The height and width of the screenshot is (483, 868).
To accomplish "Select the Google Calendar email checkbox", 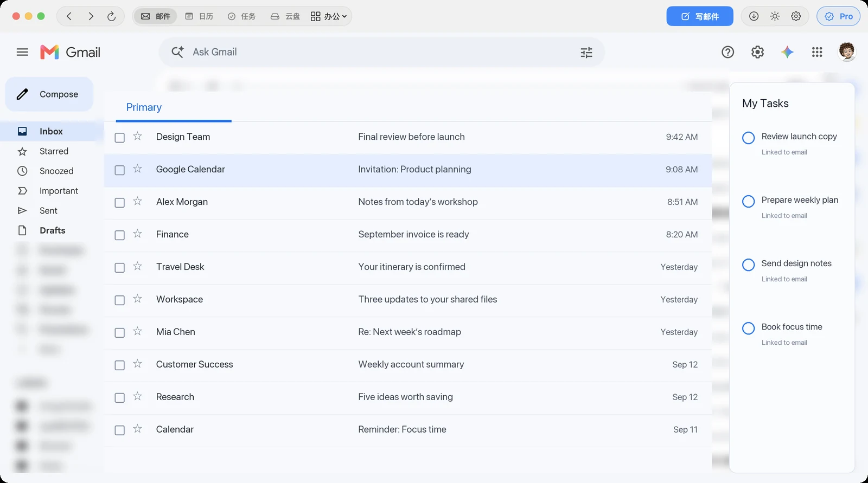I will (120, 170).
